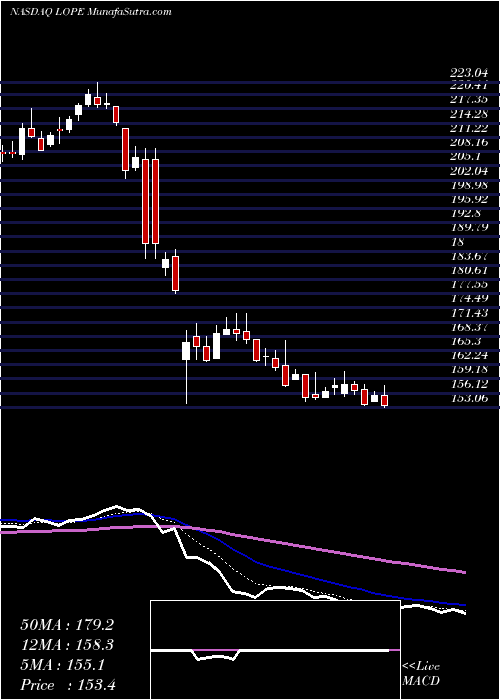Click the 192.8 price axis label
Image resolution: width=500 pixels, height=700 pixels.
click(465, 213)
